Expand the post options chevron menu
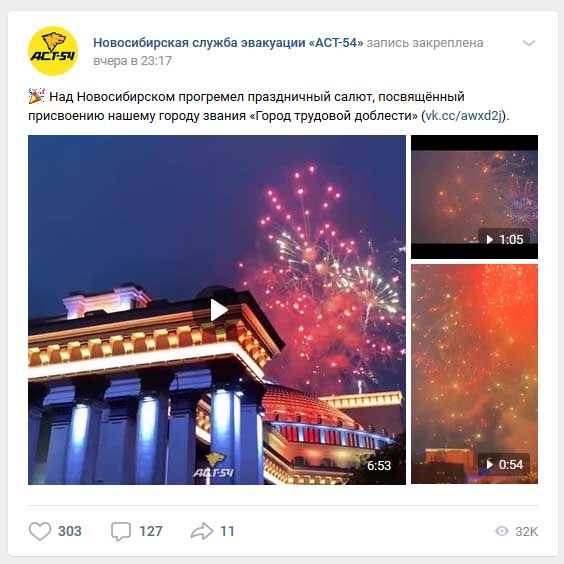This screenshot has height=564, width=564. (529, 43)
